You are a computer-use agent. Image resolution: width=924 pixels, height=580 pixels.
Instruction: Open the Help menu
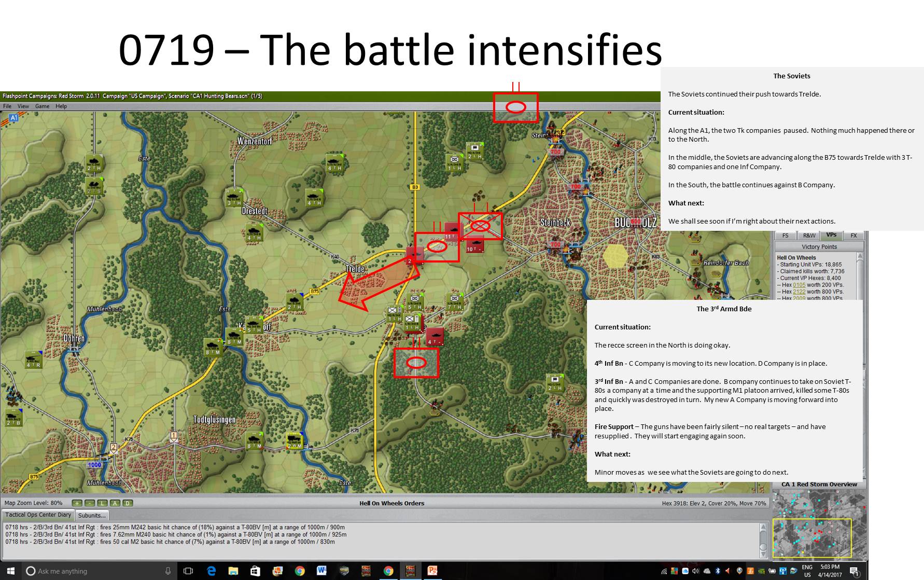(x=61, y=106)
